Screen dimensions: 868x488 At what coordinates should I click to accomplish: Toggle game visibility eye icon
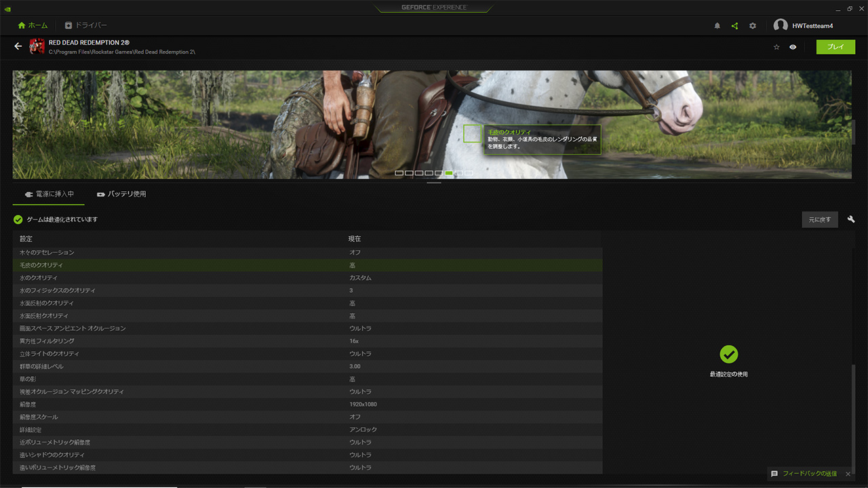pyautogui.click(x=793, y=47)
